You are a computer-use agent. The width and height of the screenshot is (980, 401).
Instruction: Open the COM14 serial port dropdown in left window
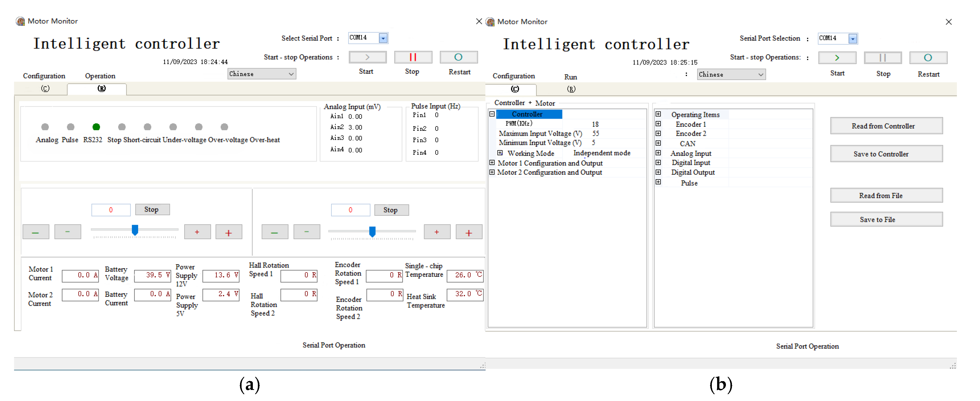[x=383, y=38]
